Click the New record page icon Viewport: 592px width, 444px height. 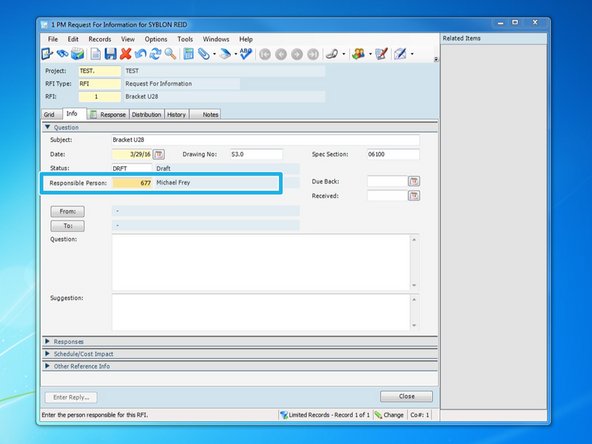[x=96, y=54]
